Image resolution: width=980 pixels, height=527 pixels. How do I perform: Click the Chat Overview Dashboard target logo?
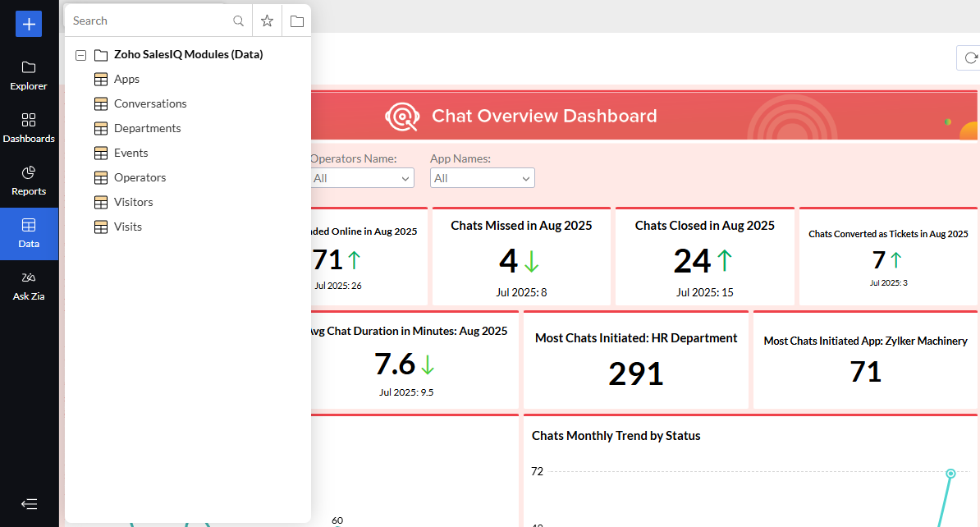[402, 117]
